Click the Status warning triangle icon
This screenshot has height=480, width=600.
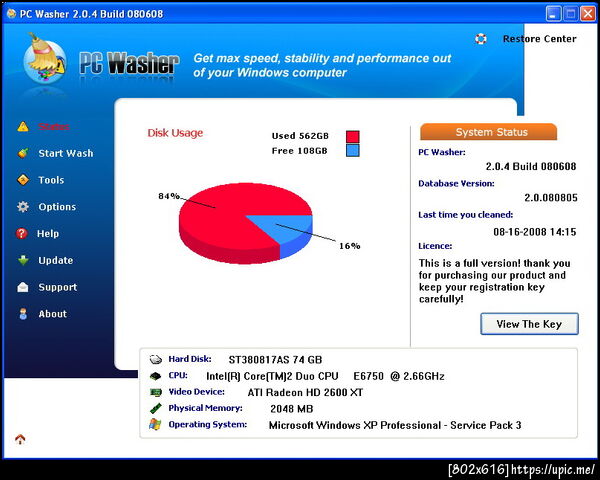23,126
